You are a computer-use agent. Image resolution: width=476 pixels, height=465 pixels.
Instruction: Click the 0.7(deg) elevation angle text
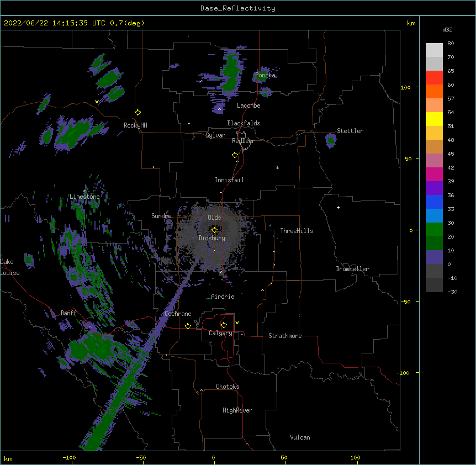coord(127,23)
